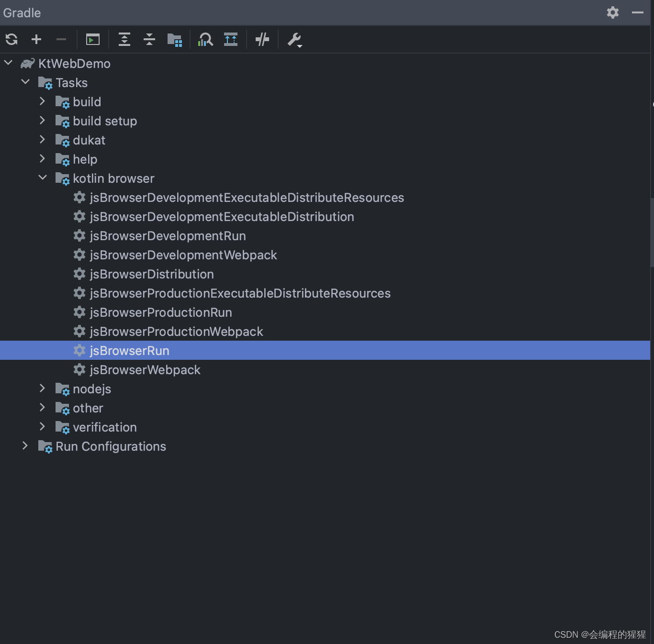654x644 pixels.
Task: Toggle offline mode icon
Action: [x=262, y=39]
